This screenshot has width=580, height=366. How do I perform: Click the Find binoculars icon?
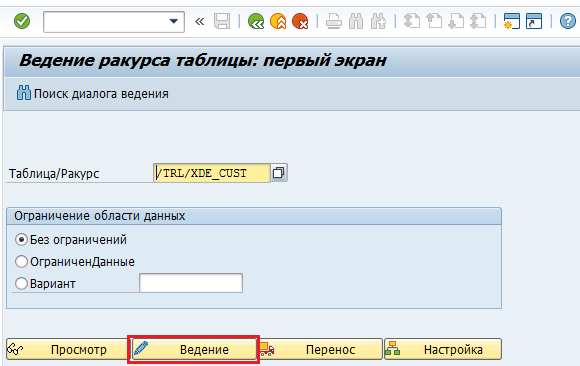click(x=356, y=21)
